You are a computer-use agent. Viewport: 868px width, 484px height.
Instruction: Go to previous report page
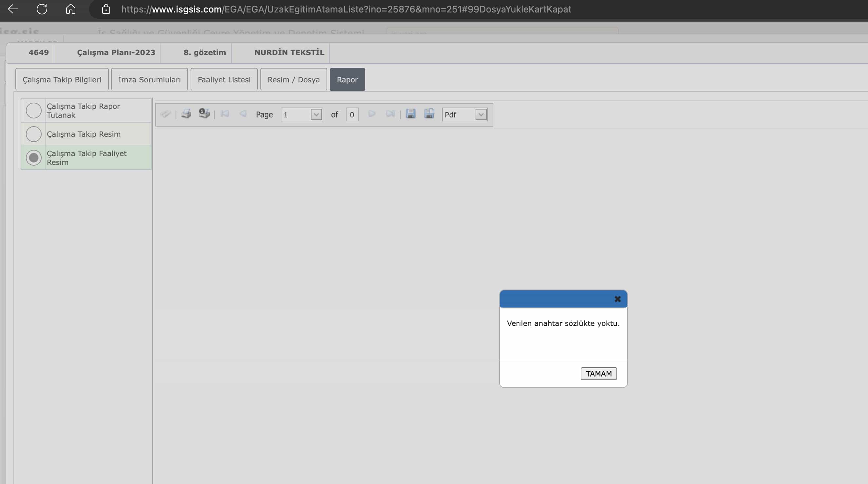tap(243, 114)
